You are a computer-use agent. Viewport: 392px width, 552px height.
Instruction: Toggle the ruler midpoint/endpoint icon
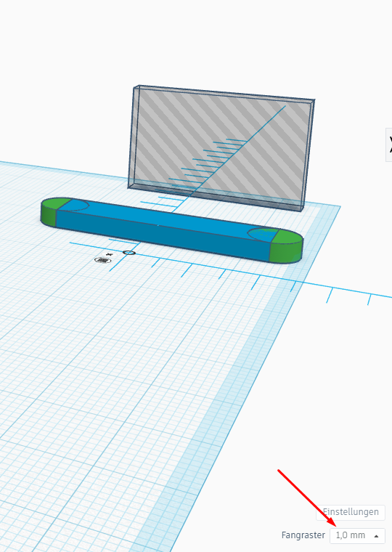(103, 260)
